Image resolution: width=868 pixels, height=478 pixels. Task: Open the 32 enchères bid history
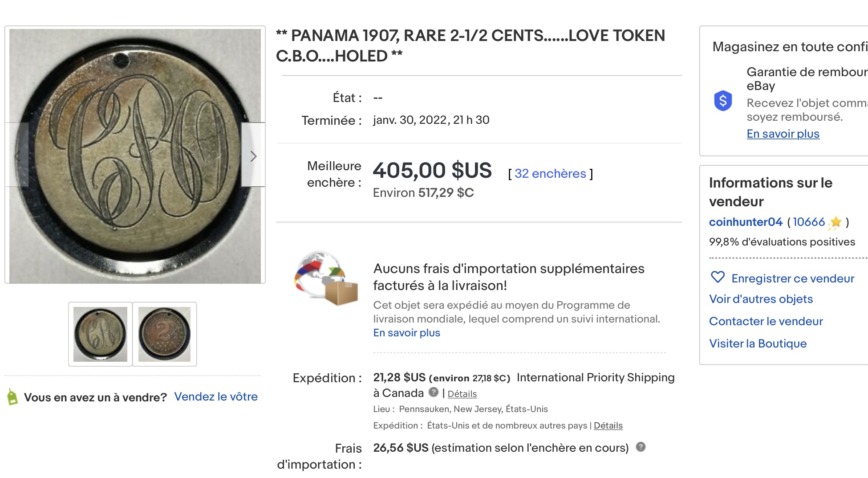tap(550, 173)
